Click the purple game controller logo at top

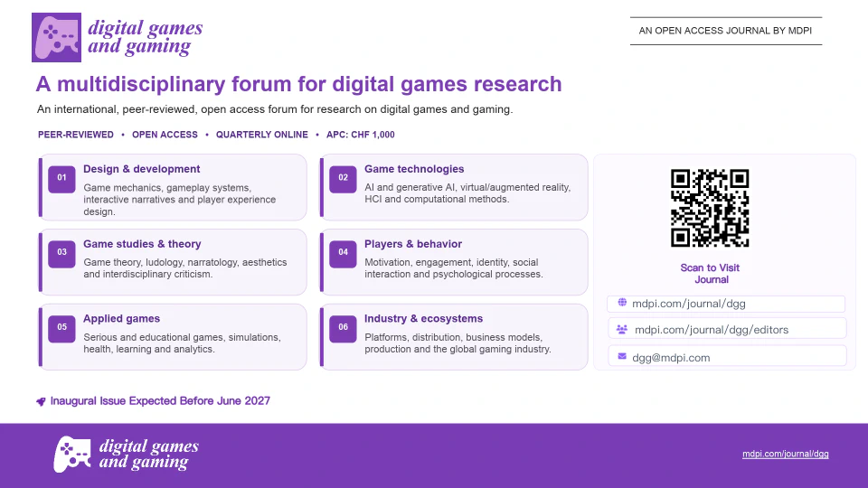pyautogui.click(x=56, y=38)
